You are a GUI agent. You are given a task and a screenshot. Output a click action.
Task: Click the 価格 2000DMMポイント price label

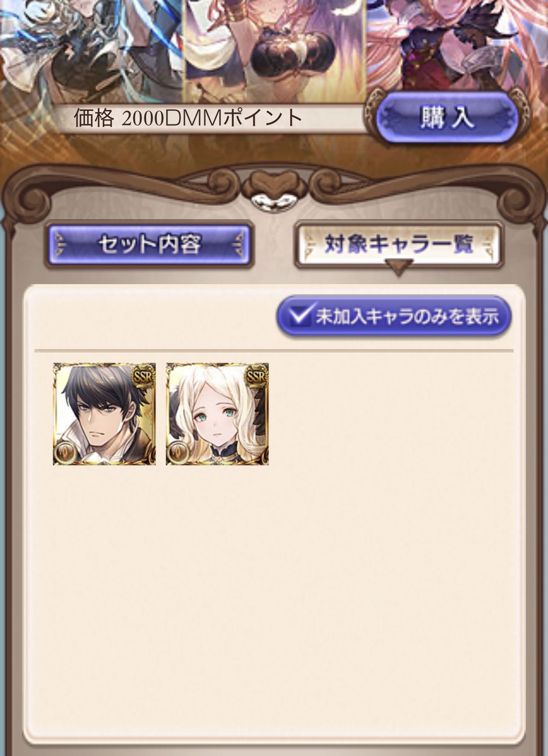188,118
